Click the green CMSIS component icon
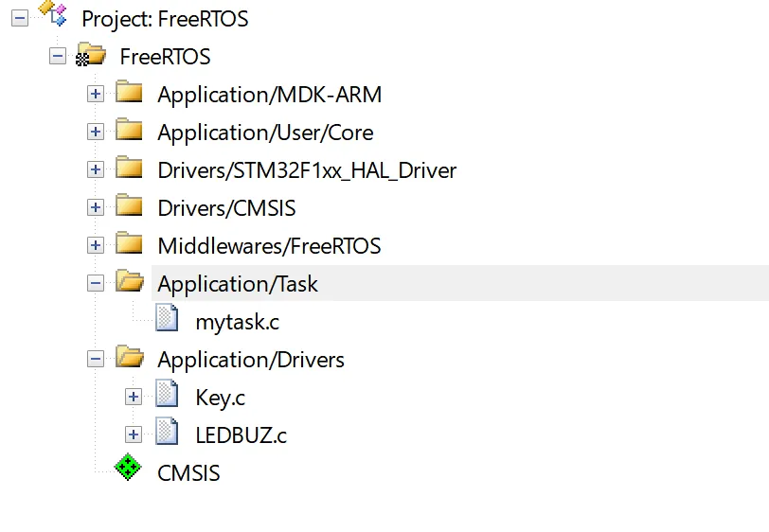The height and width of the screenshot is (532, 769). (x=128, y=470)
